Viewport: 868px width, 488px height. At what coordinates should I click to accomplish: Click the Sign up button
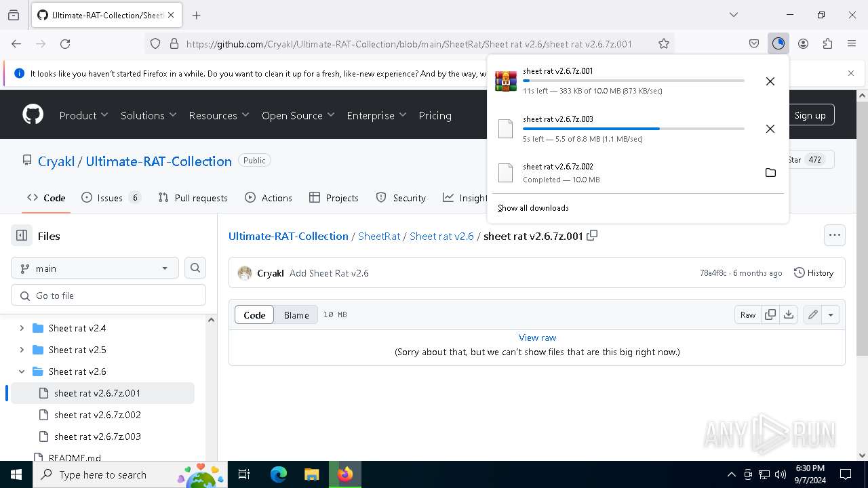coord(810,115)
